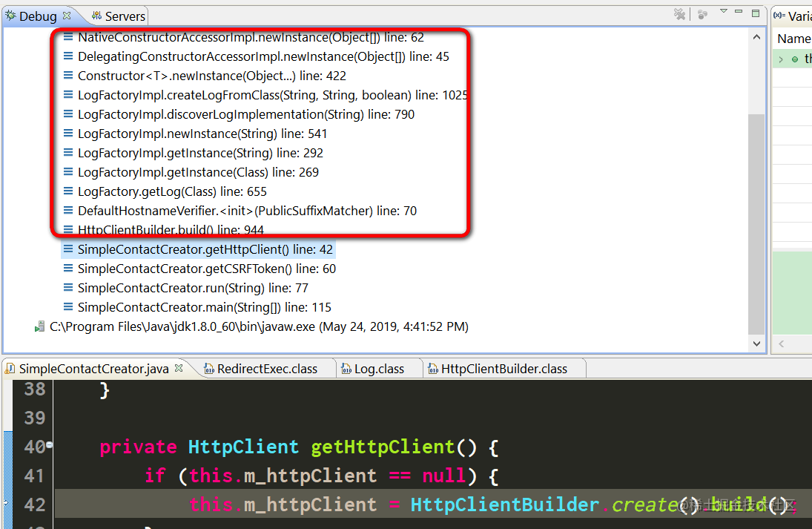The image size is (812, 529).
Task: Open the HttpClientBuilder.class editor tab
Action: pos(504,367)
